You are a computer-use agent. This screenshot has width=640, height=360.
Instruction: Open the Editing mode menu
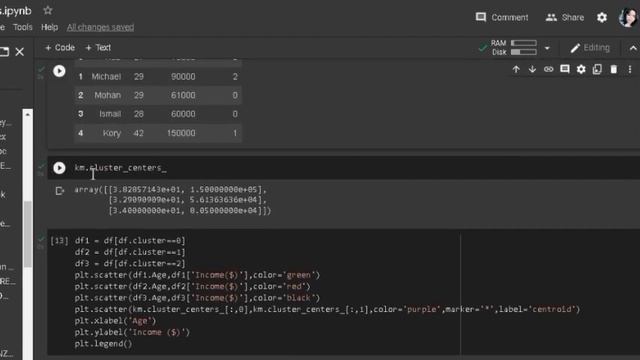tap(590, 48)
